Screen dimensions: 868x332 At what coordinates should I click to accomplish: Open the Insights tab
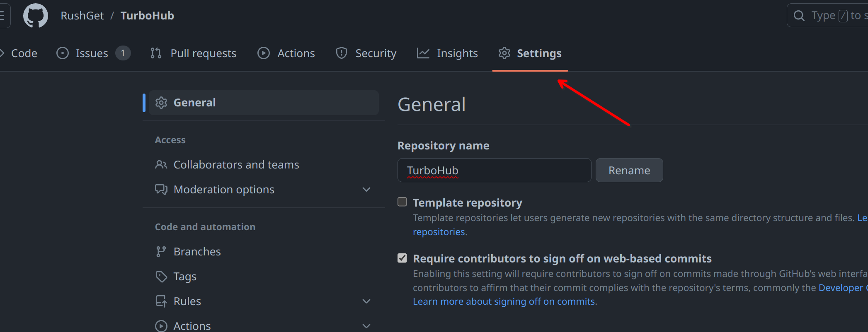point(447,53)
